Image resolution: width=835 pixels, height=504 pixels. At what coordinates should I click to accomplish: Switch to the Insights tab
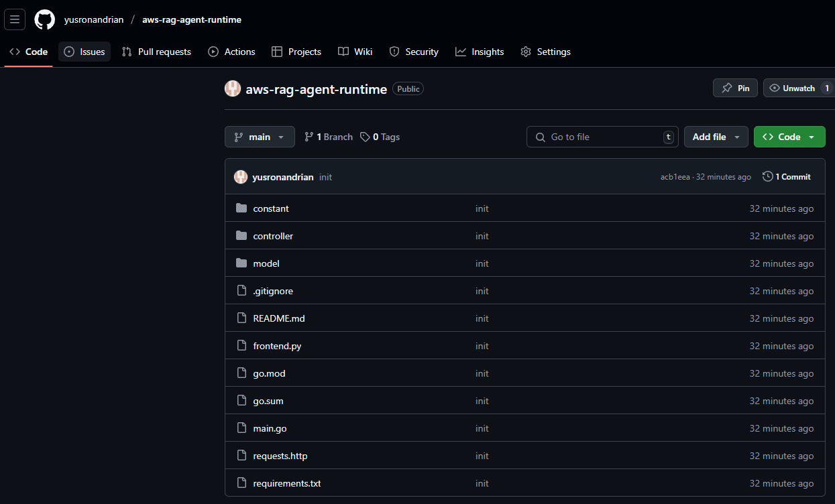(480, 52)
